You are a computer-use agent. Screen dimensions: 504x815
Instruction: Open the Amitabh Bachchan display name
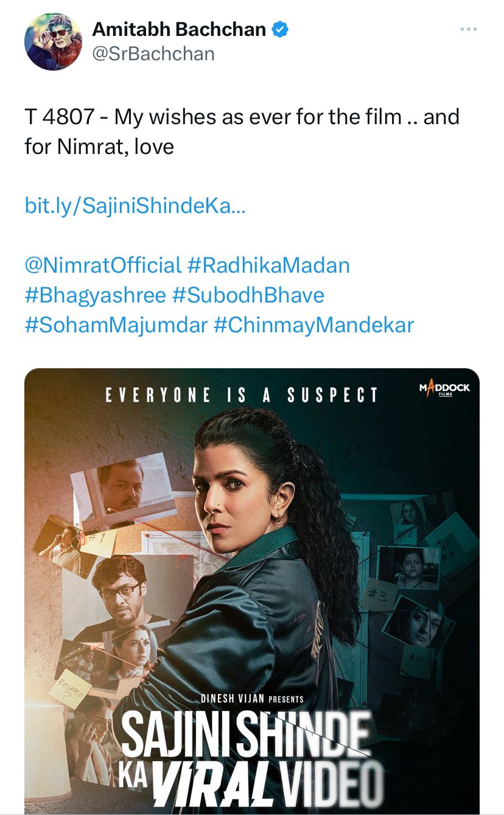pos(179,29)
